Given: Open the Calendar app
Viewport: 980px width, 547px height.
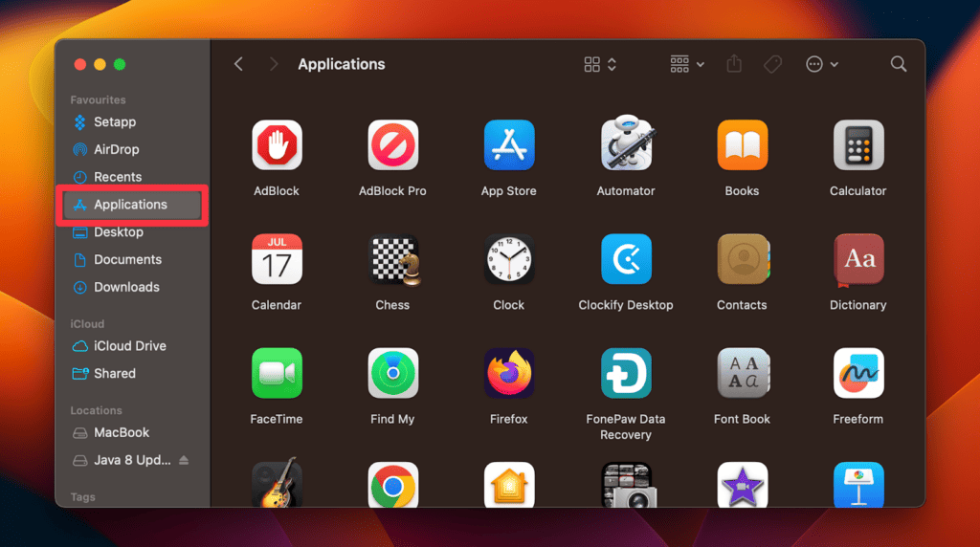Looking at the screenshot, I should [277, 259].
